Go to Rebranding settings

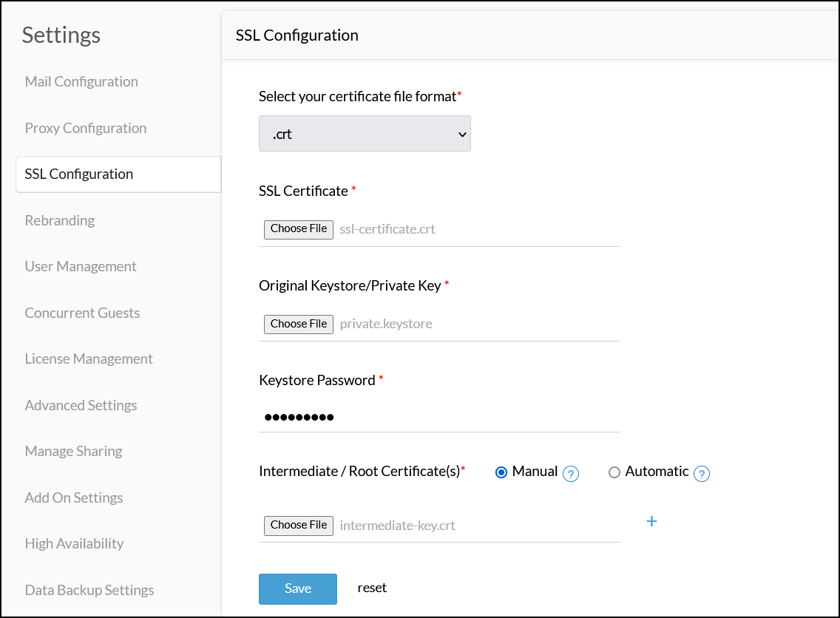coord(60,220)
